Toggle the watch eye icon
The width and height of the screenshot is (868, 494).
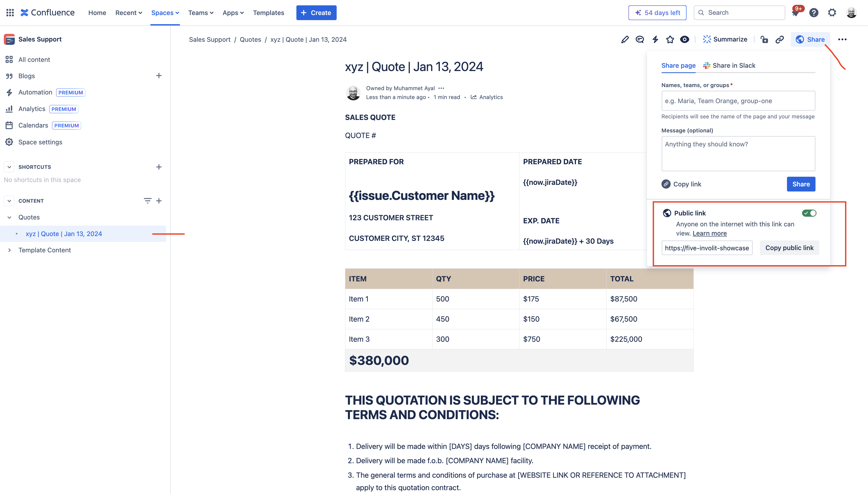[x=685, y=39]
